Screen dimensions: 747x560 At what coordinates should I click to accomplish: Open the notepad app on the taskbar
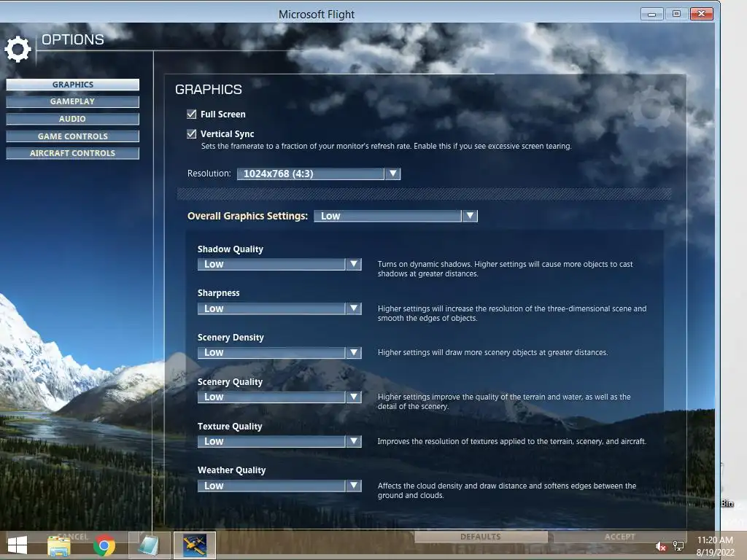149,545
